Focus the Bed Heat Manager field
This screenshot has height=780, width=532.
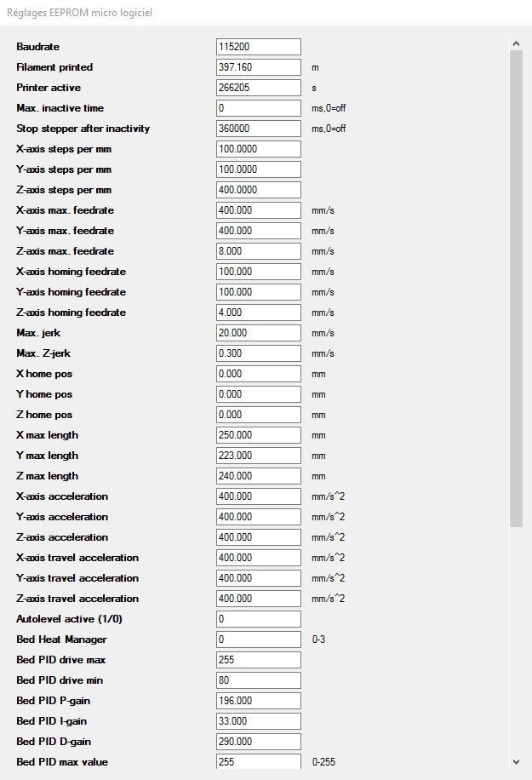coord(259,639)
